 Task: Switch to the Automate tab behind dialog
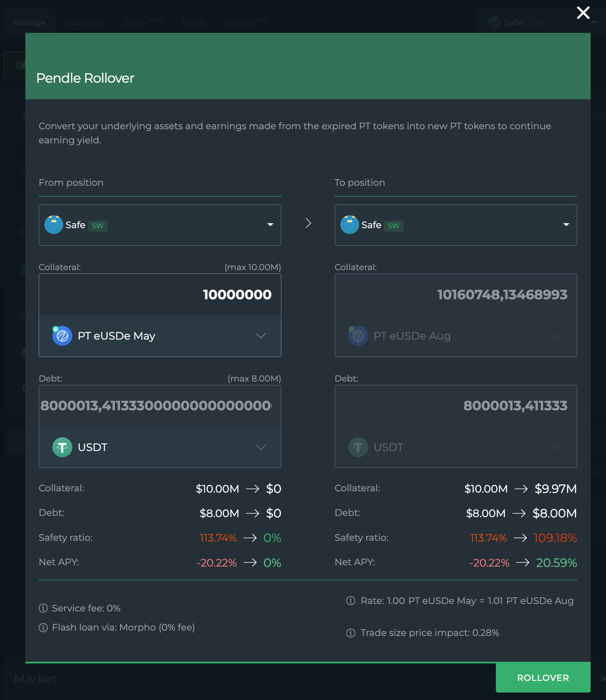[84, 22]
